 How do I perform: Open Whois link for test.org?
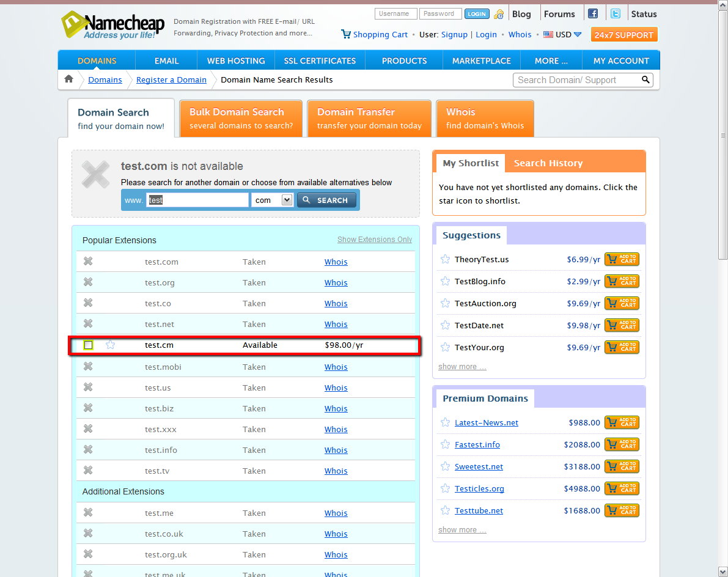(x=336, y=282)
